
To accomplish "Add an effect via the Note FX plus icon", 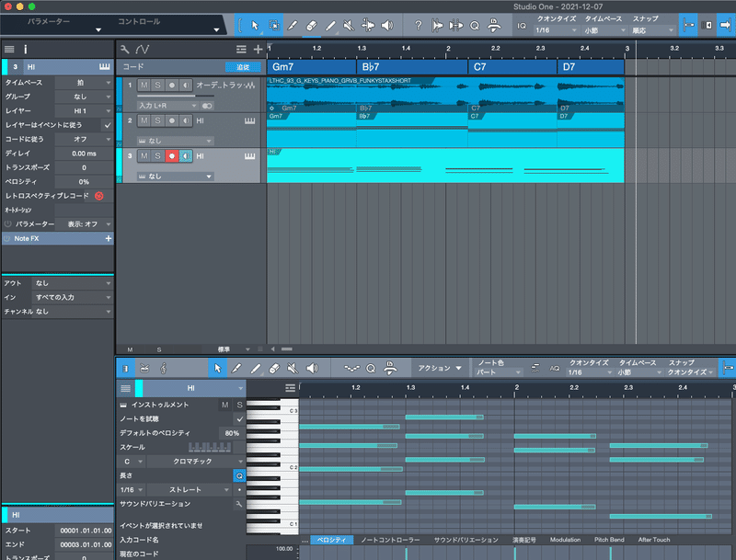I will [109, 237].
